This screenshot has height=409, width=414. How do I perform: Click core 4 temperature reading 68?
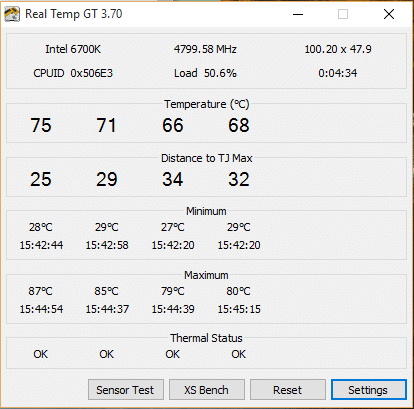239,125
